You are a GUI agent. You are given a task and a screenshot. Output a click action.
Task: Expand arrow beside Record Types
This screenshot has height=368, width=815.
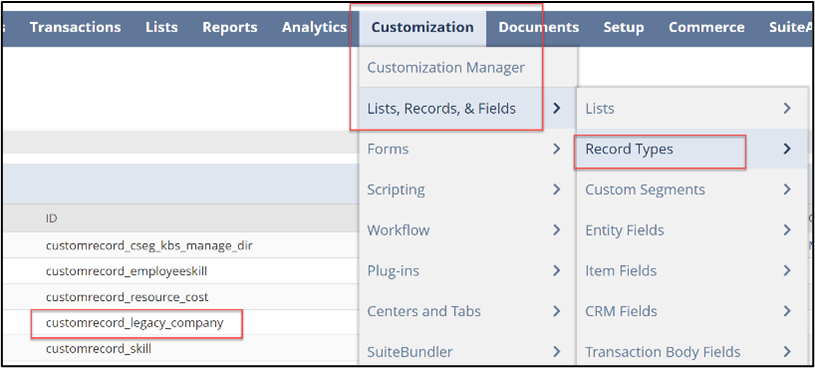[x=787, y=149]
